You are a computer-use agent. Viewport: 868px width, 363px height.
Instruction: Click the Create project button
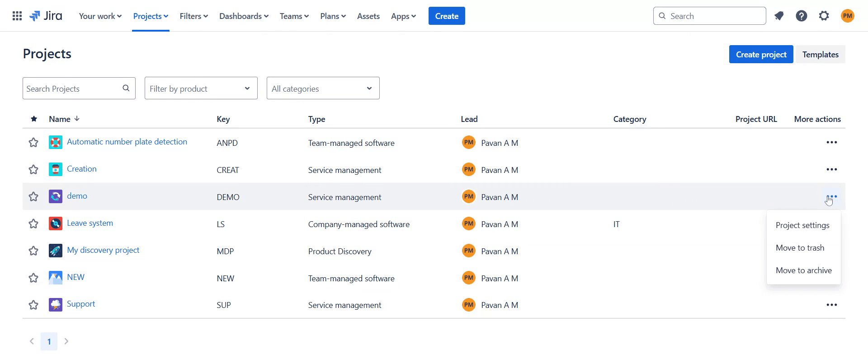[x=761, y=55]
